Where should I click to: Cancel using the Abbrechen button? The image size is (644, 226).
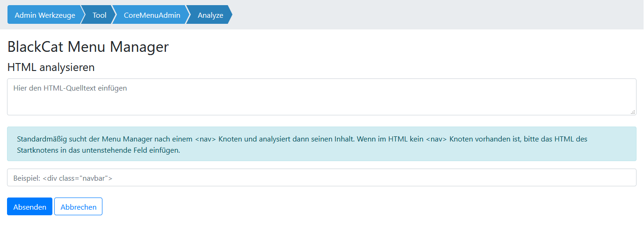pyautogui.click(x=79, y=207)
